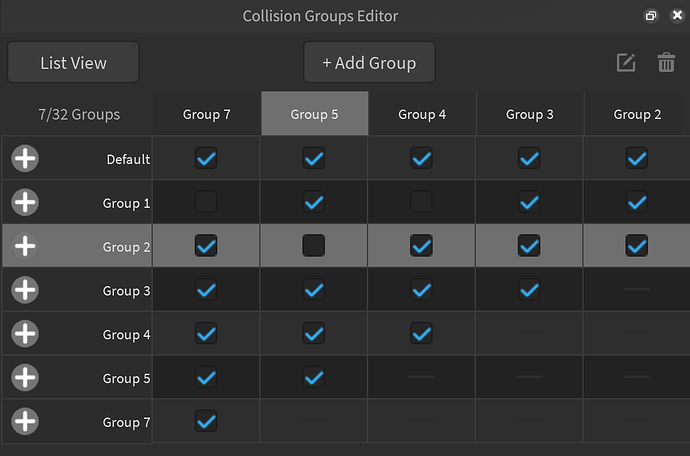Select the Group 7 row label
This screenshot has height=456, width=690.
pyautogui.click(x=126, y=422)
